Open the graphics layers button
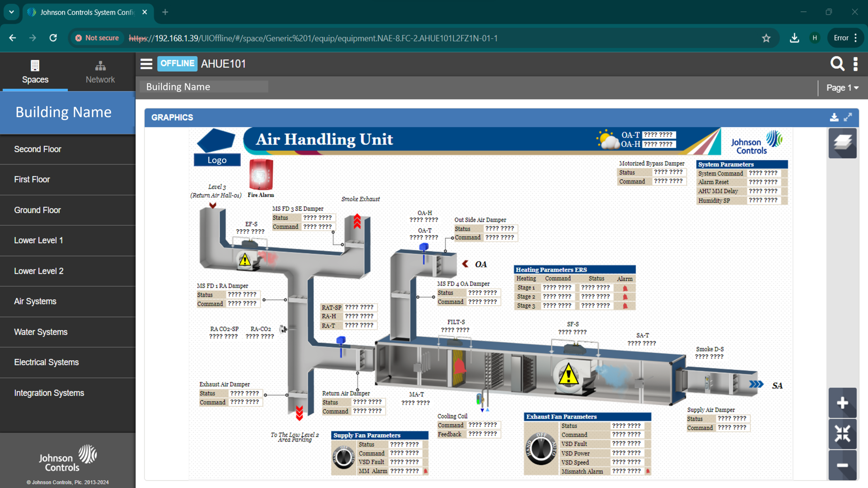The height and width of the screenshot is (488, 868). 842,143
